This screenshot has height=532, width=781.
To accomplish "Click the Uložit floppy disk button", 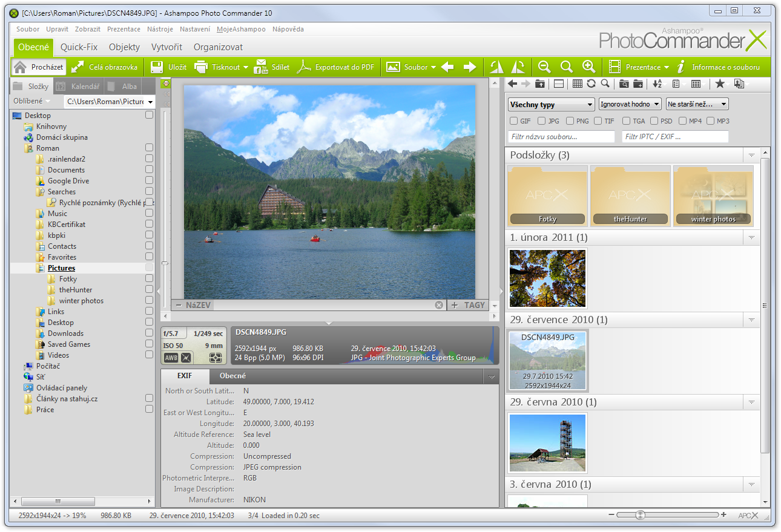I will [168, 67].
